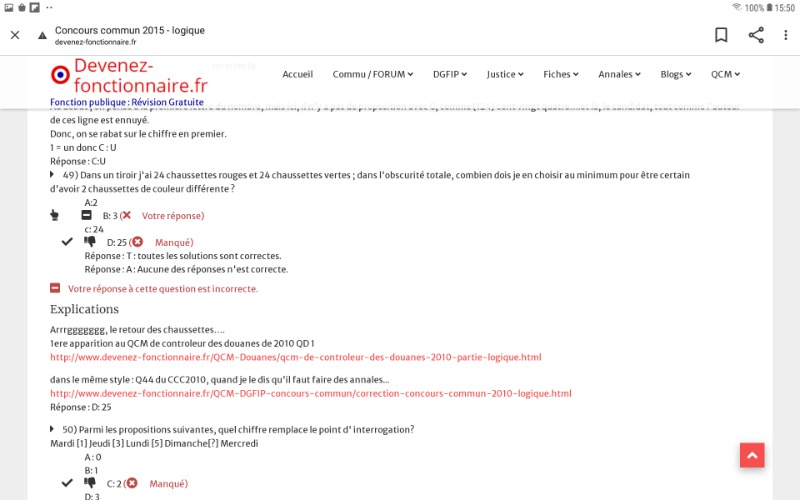Open the correction concours commun 2010 logique link

tap(310, 394)
